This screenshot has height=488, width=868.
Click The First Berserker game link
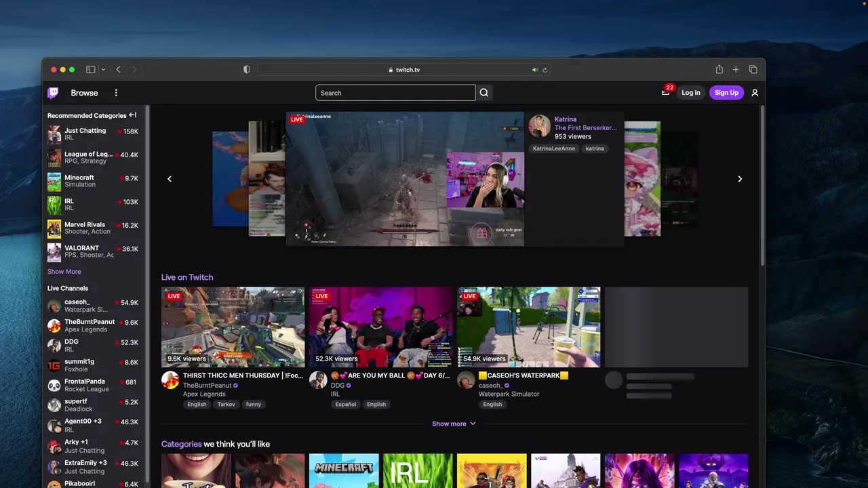(x=586, y=127)
